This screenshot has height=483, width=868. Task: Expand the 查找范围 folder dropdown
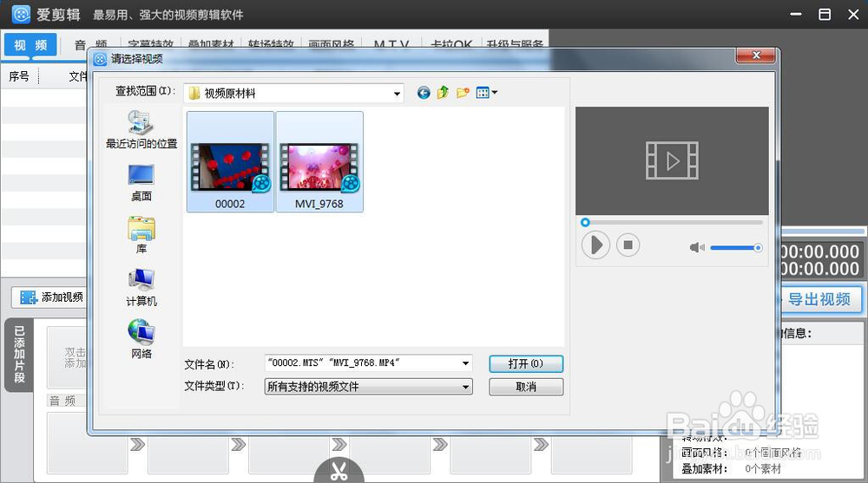click(x=397, y=94)
